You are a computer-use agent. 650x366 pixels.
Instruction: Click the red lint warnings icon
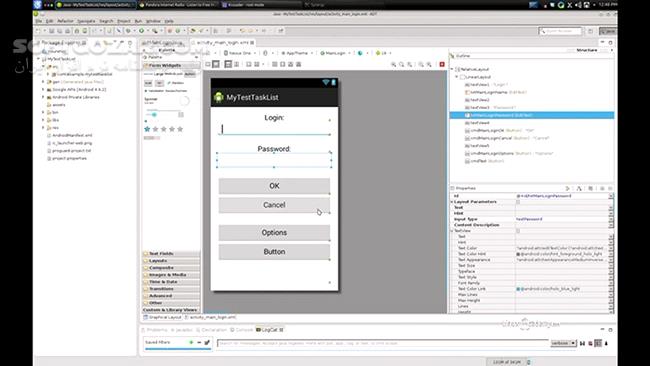click(442, 64)
